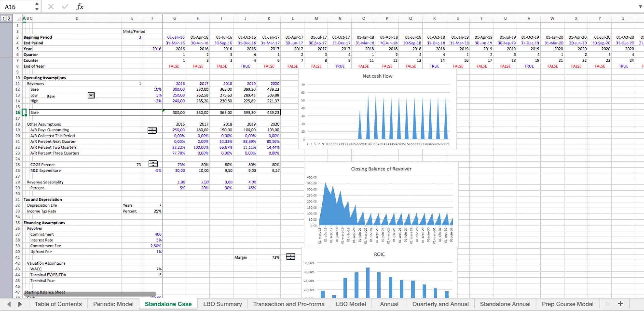
Task: Select the Standalone Case tab
Action: click(x=168, y=304)
